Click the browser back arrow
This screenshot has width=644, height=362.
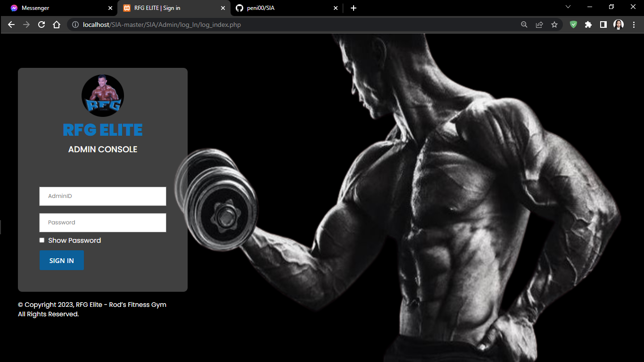point(11,25)
